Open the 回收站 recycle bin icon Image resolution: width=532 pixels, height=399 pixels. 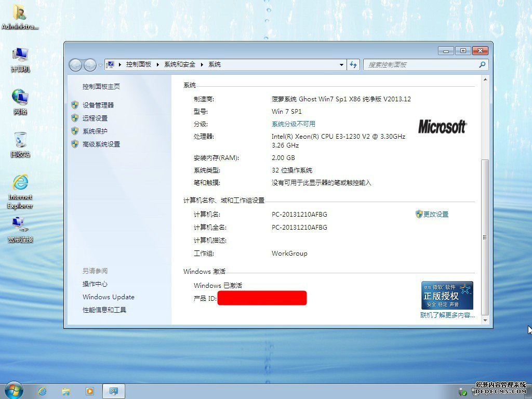[x=20, y=145]
